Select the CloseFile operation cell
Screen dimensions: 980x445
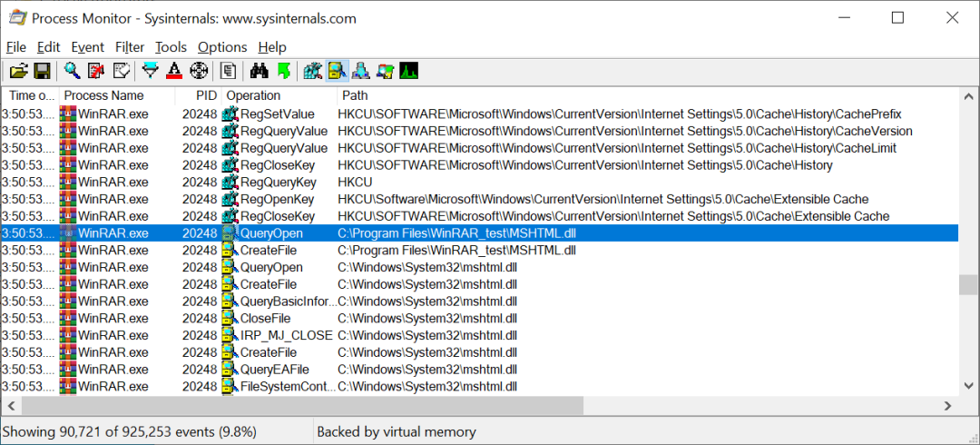(266, 318)
